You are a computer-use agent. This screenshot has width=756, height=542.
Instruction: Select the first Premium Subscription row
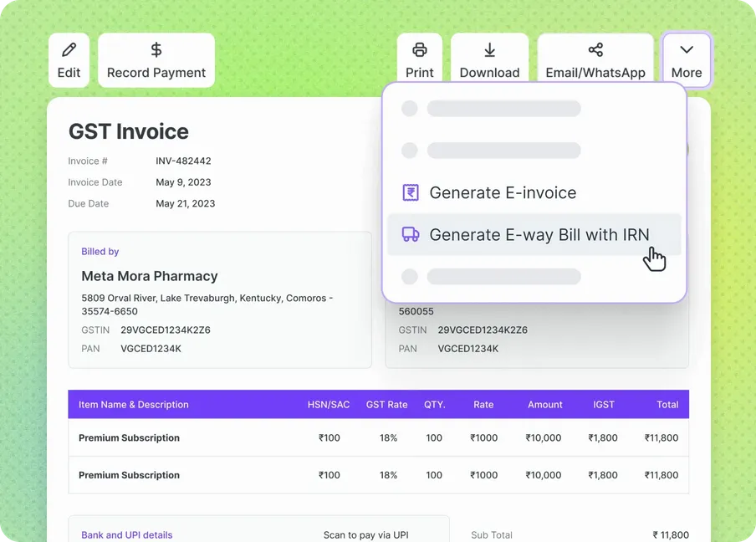pos(379,437)
